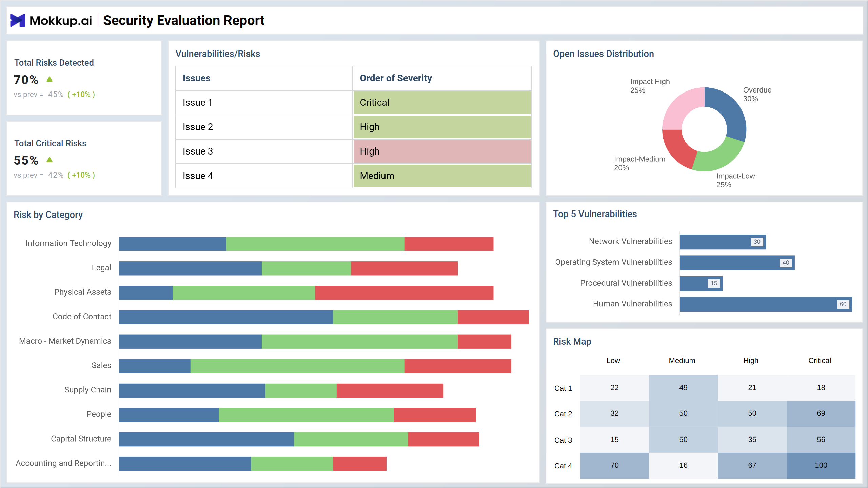Click the Cat 1 row label
The width and height of the screenshot is (868, 488).
(563, 388)
